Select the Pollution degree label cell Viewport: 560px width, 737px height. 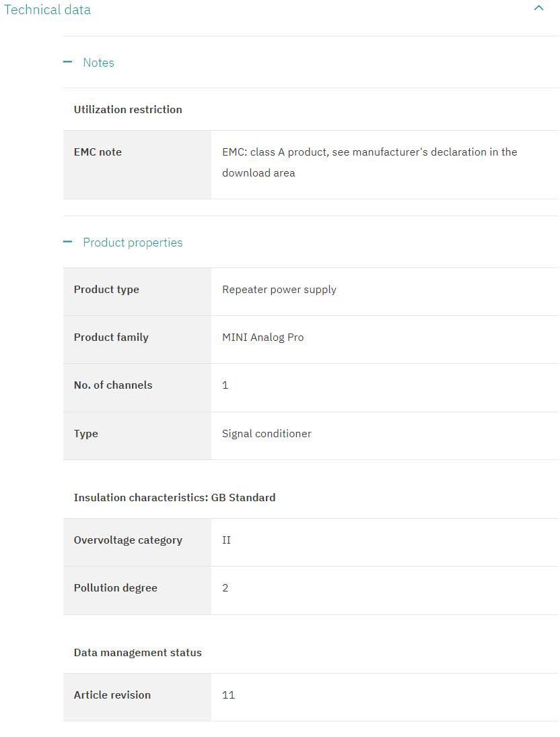point(116,588)
